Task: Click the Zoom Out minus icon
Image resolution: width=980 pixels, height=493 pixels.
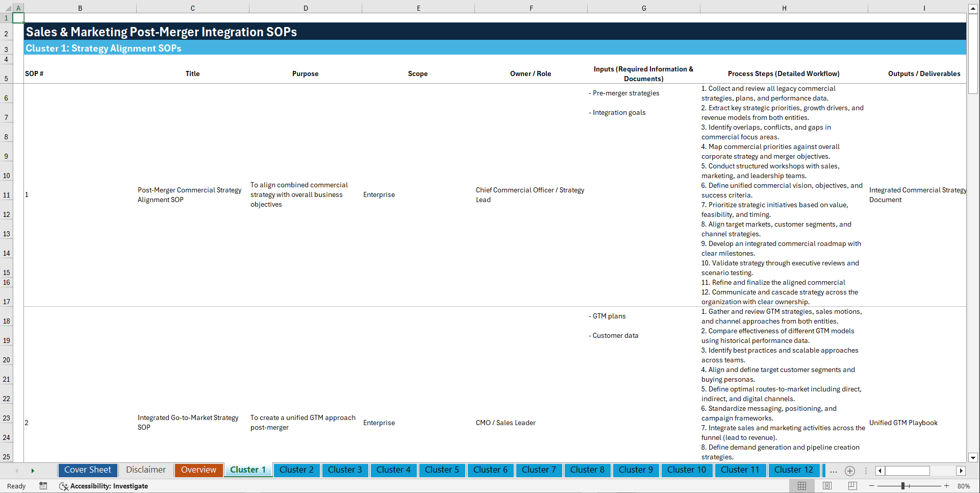Action: 872,486
